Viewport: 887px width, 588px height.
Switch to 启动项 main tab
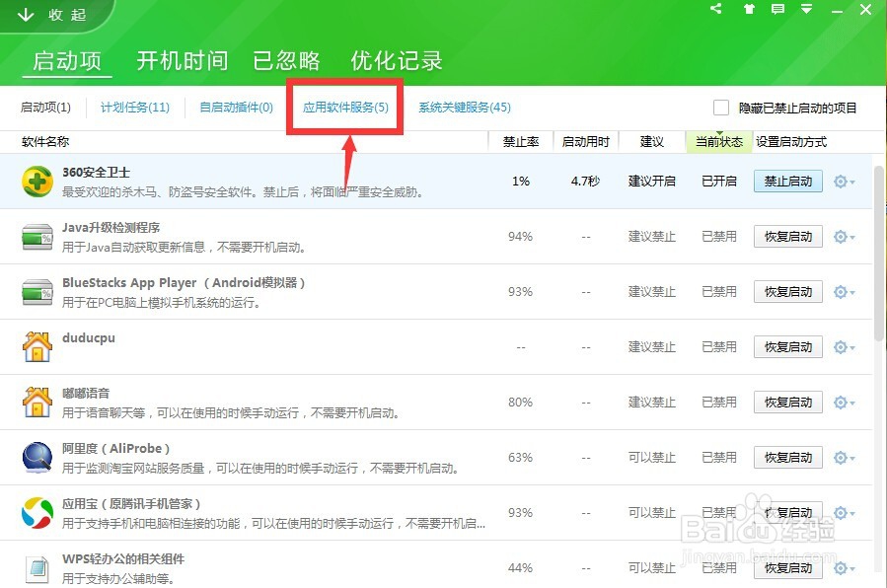coord(67,60)
